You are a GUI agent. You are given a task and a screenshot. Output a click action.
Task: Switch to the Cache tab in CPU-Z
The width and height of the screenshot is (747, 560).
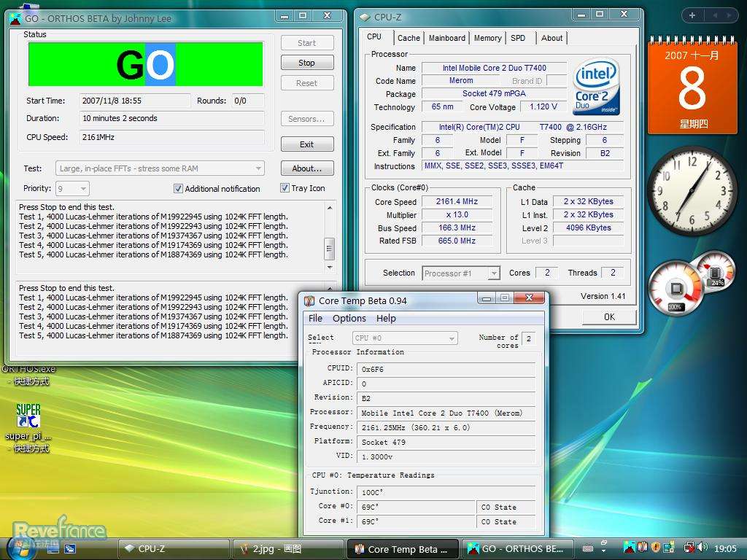(x=409, y=38)
